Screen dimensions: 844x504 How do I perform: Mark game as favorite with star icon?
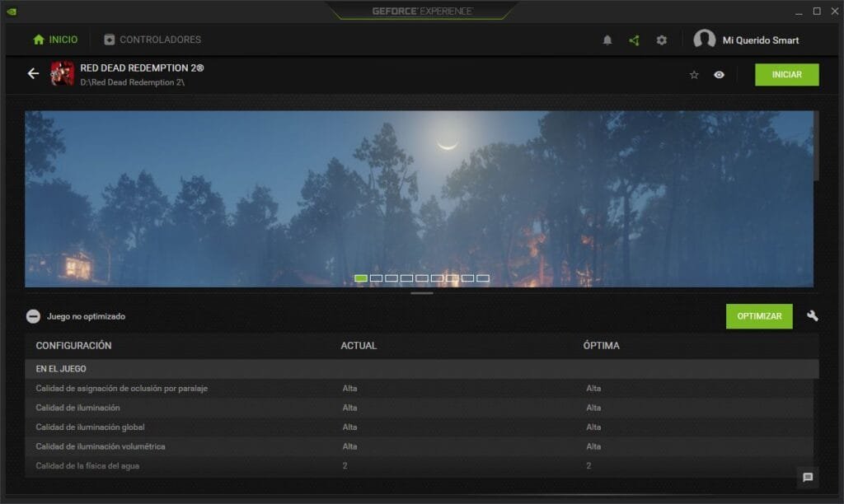[x=694, y=75]
